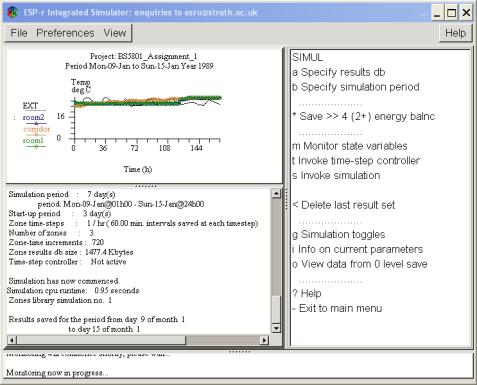This screenshot has height=385, width=477.
Task: Choose 'Specify simulation period' entry
Action: click(356, 87)
